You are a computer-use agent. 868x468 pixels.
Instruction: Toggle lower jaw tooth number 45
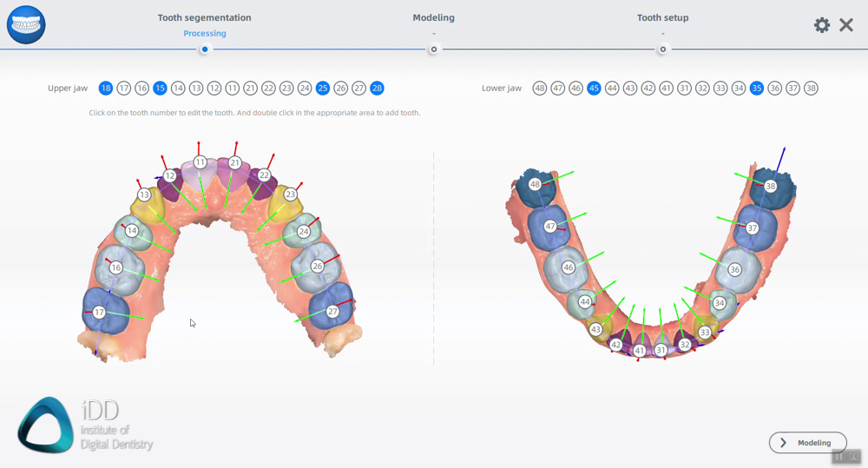(594, 88)
